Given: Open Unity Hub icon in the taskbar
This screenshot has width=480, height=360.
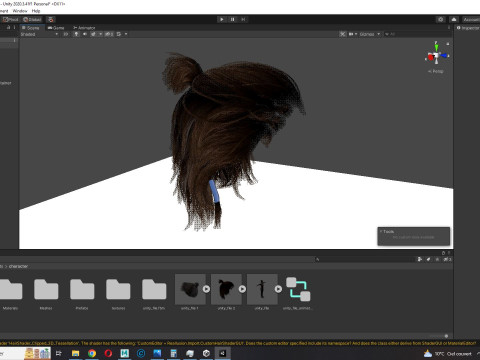Looking at the screenshot, I should coord(206,353).
